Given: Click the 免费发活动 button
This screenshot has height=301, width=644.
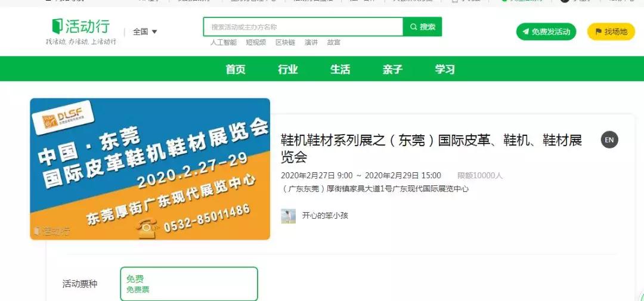Looking at the screenshot, I should pos(546,32).
